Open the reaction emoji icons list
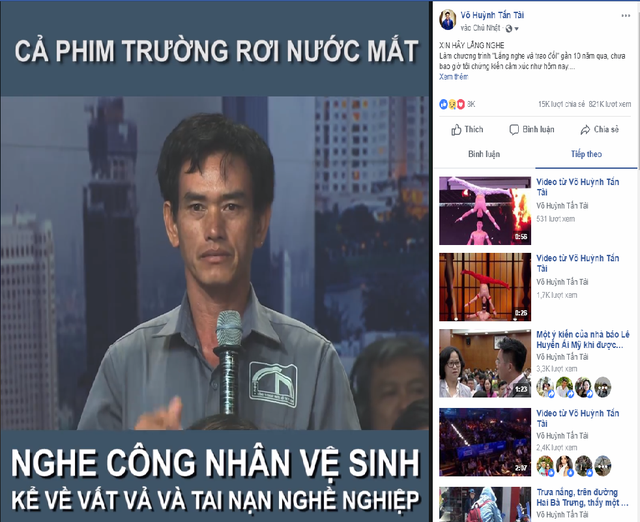Screen dimensions: 640x522 click(x=452, y=104)
